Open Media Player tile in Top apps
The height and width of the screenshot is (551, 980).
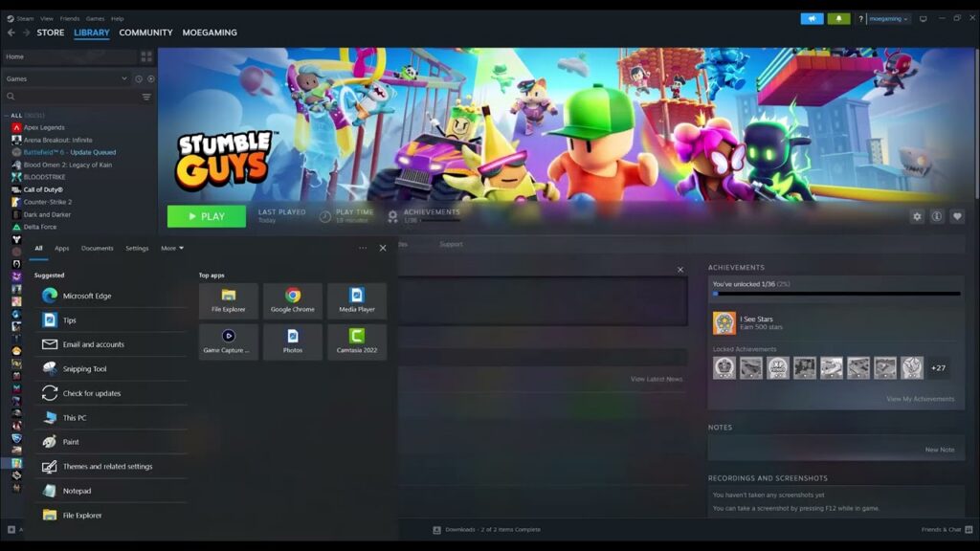357,300
